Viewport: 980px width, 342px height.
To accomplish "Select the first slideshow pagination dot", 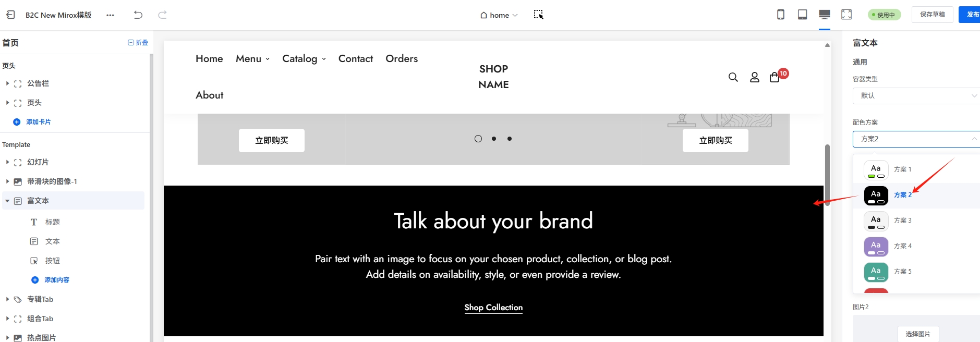I will 478,139.
